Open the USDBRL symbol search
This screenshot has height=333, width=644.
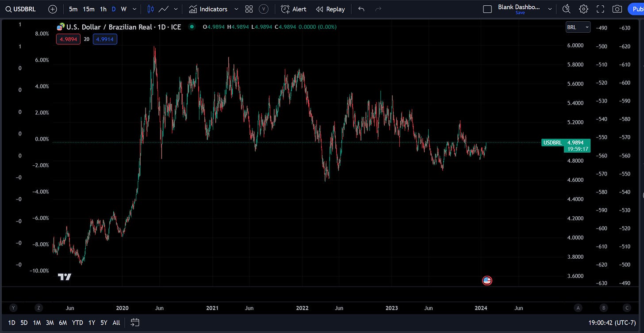tap(20, 9)
